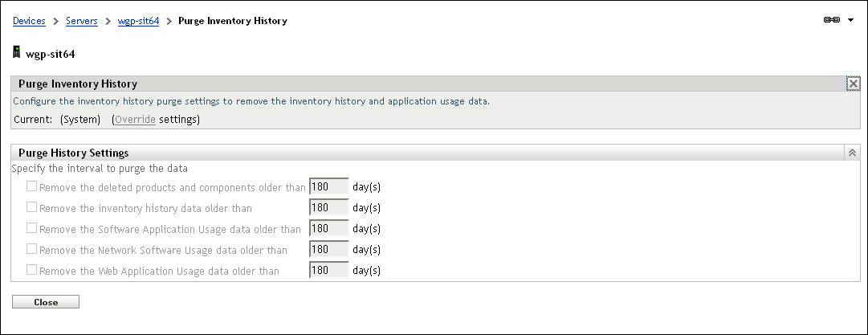The width and height of the screenshot is (868, 335).
Task: Toggle the deleted products and components checkbox
Action: coord(32,186)
